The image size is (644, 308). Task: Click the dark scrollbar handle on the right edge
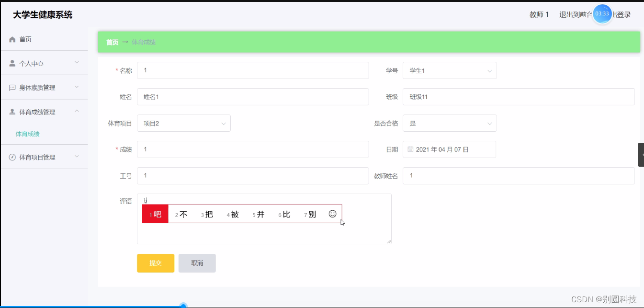click(640, 154)
